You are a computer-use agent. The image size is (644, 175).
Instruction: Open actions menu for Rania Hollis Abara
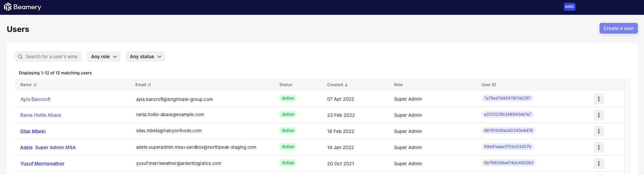coord(599,115)
